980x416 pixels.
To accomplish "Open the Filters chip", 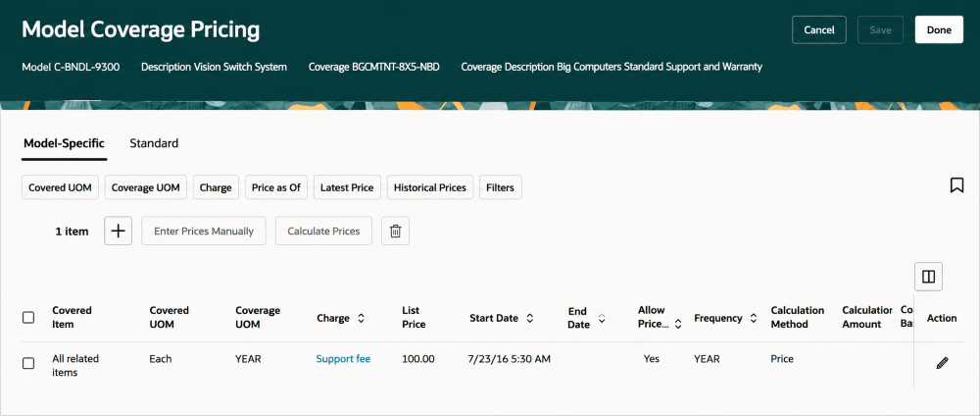I will 500,187.
